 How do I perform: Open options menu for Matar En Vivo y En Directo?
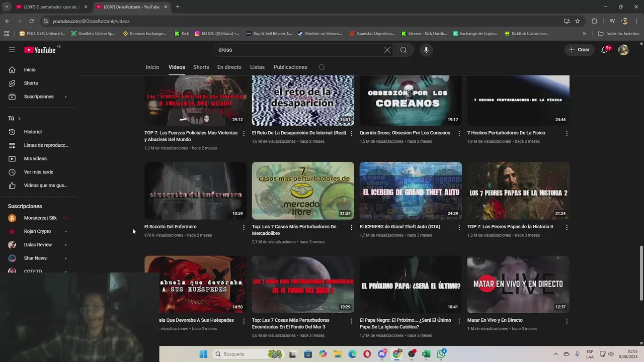click(x=567, y=321)
